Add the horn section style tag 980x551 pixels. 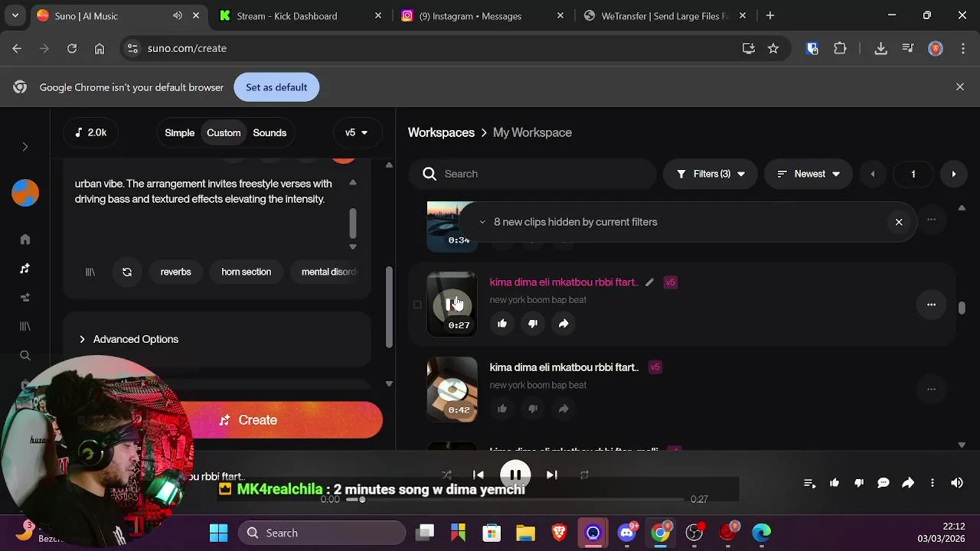point(246,272)
